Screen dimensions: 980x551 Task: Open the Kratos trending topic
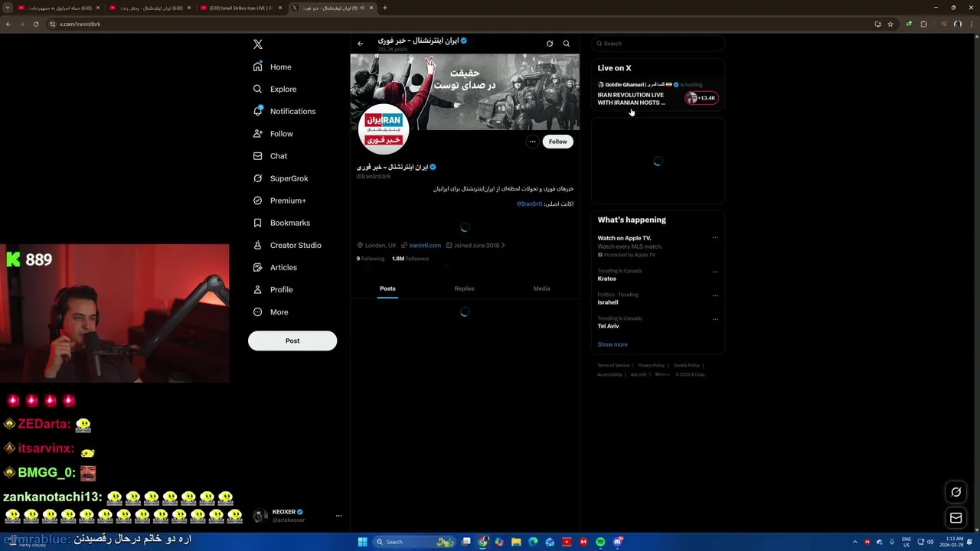point(607,279)
